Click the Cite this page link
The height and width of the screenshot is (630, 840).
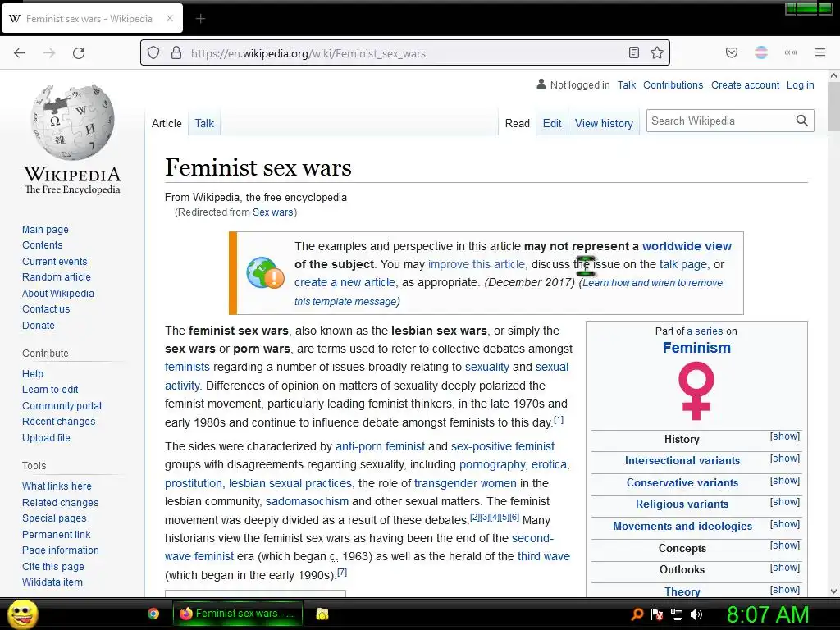[x=53, y=566]
